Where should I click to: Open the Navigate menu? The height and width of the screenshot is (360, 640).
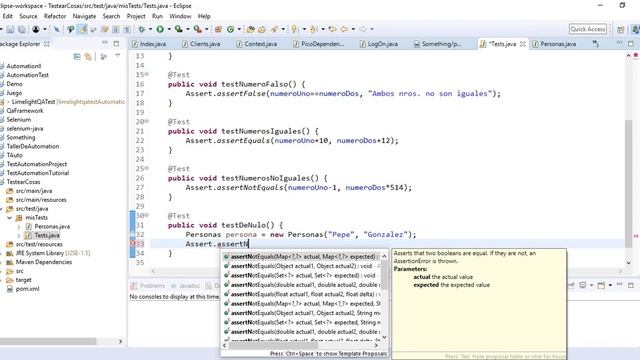(84, 16)
